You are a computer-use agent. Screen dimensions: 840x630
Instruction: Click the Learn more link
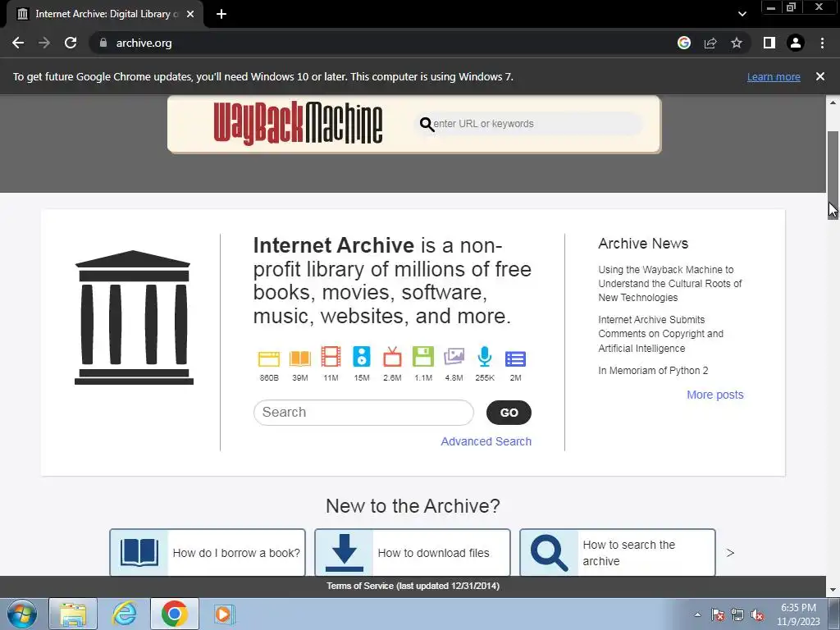(774, 76)
